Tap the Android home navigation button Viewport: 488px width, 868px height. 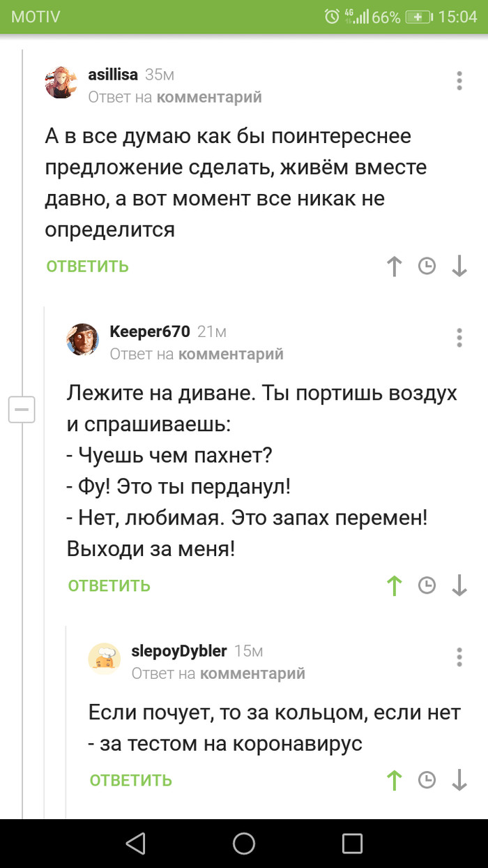(x=244, y=843)
